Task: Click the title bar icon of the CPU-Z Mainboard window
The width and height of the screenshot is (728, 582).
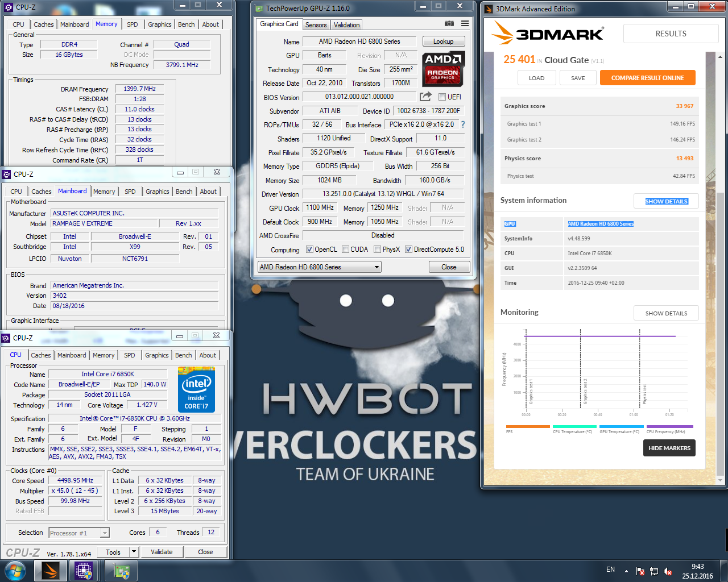Action: click(x=7, y=174)
